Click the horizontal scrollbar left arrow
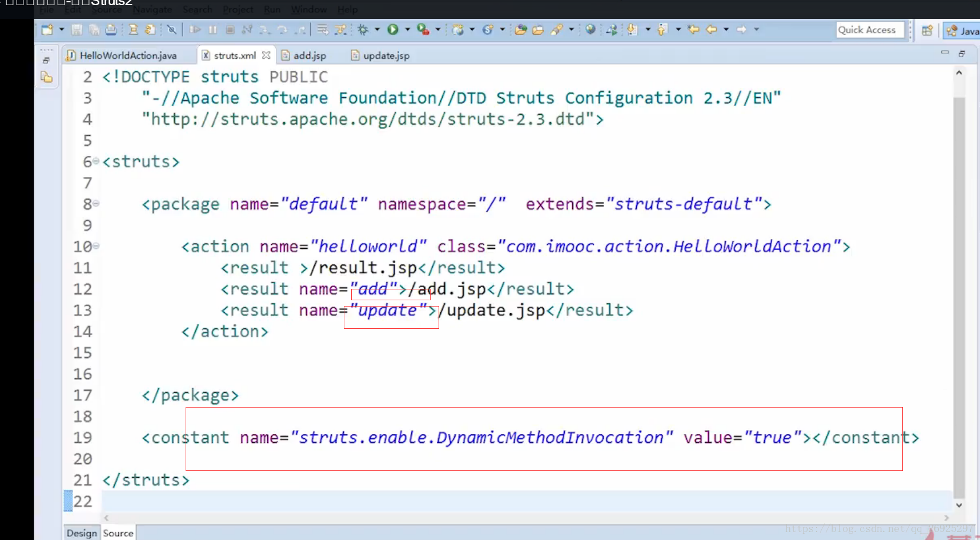980x540 pixels. (106, 518)
